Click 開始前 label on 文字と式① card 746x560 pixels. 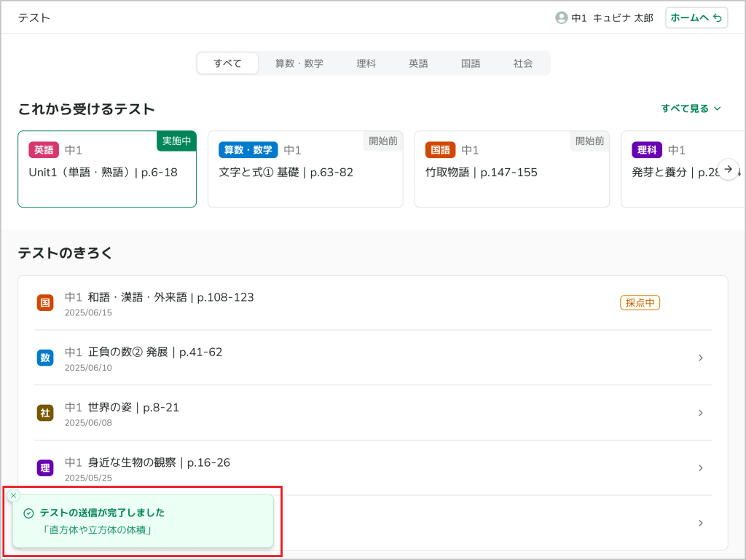[x=383, y=141]
